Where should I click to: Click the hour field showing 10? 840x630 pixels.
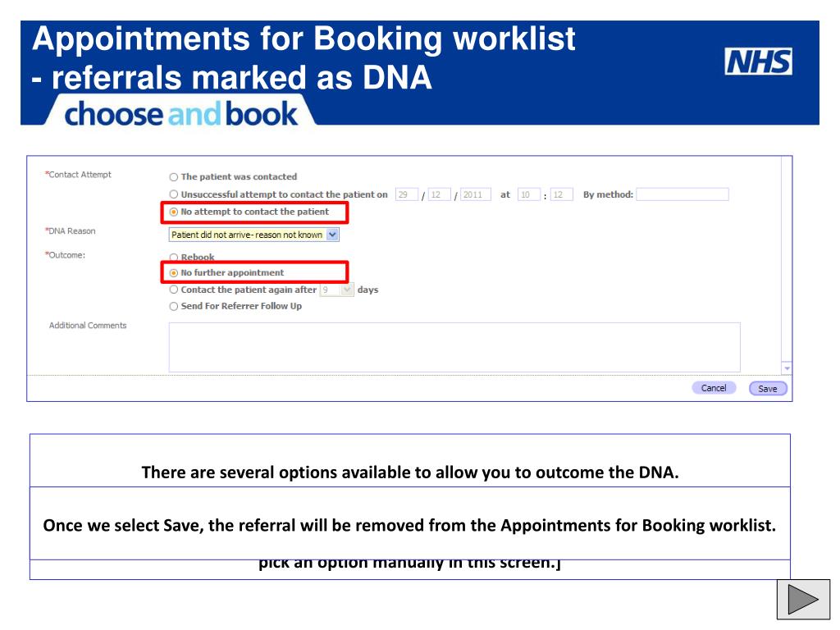coord(529,194)
